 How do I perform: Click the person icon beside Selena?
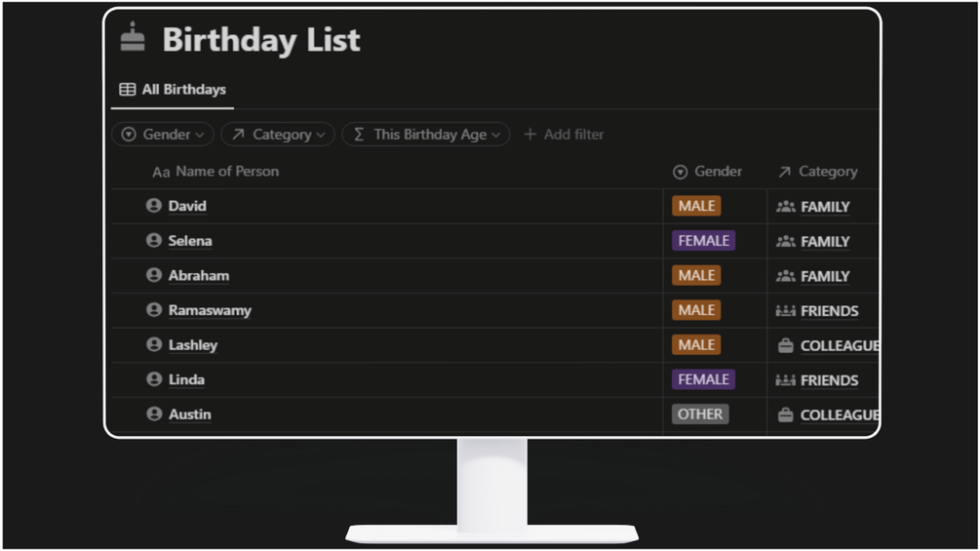pyautogui.click(x=153, y=240)
